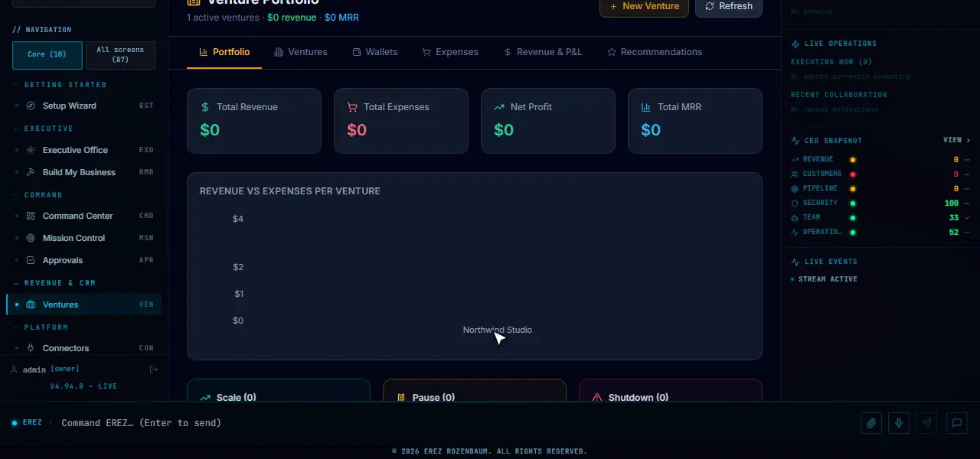Click the logout icon beside admin

point(154,369)
